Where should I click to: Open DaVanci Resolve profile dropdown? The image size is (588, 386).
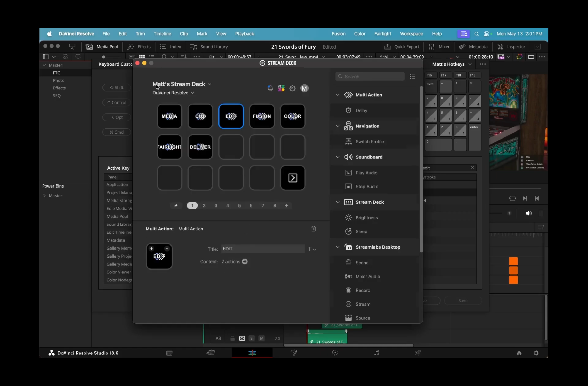[x=173, y=93]
